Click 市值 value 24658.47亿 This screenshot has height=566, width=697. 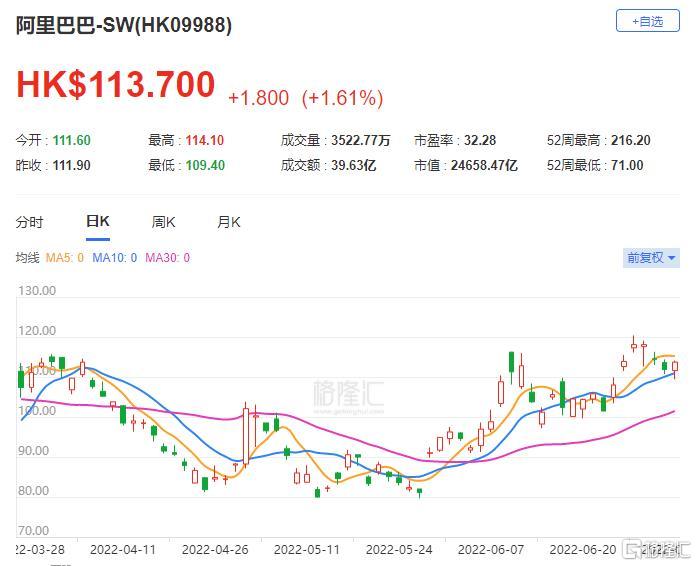(484, 165)
